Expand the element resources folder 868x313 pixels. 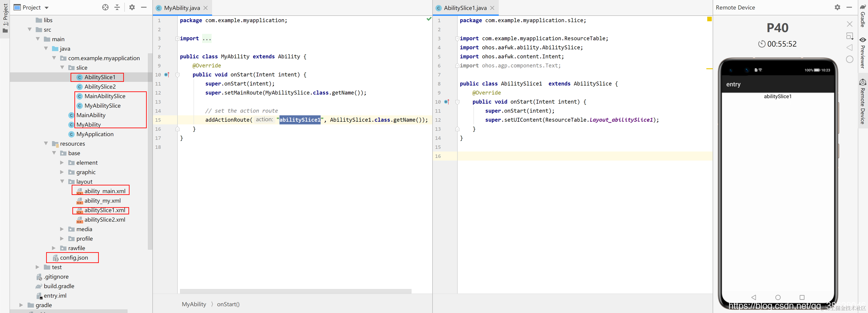pyautogui.click(x=62, y=163)
